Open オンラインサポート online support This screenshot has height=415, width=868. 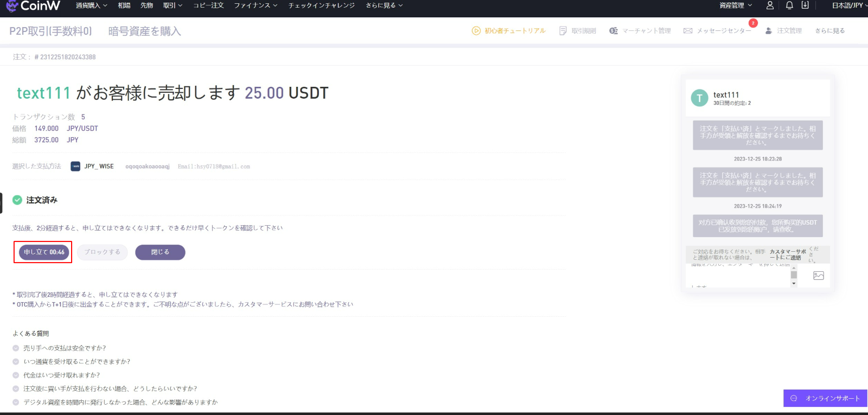pos(825,398)
